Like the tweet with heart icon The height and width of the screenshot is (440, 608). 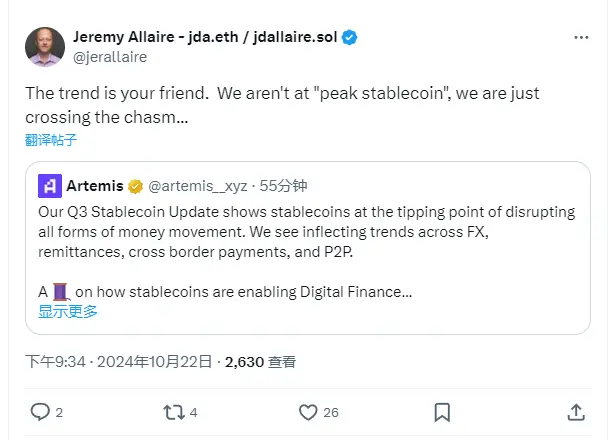(x=309, y=412)
